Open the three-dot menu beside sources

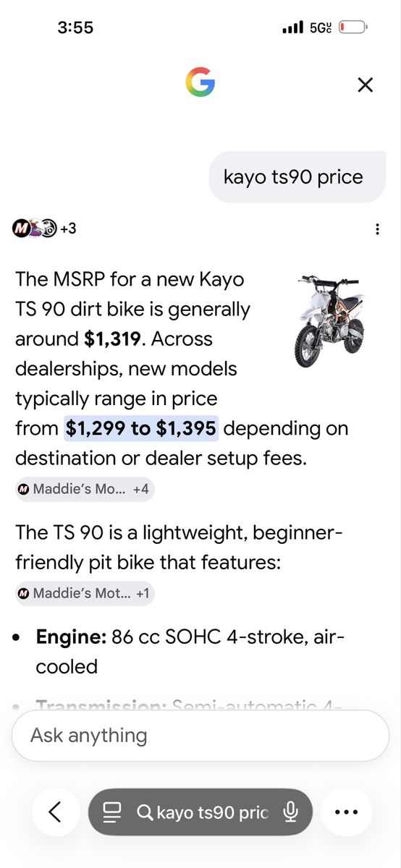click(x=378, y=229)
